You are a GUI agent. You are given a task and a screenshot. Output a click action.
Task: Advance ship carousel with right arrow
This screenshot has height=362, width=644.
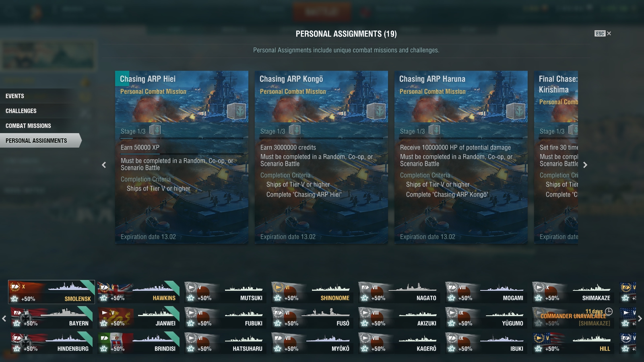640,319
